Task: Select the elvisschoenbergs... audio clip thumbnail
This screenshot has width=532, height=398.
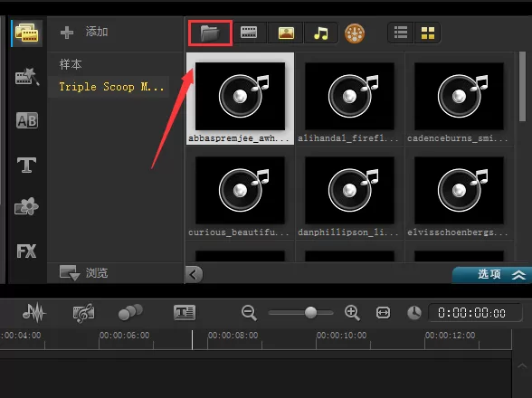Action: (x=459, y=190)
